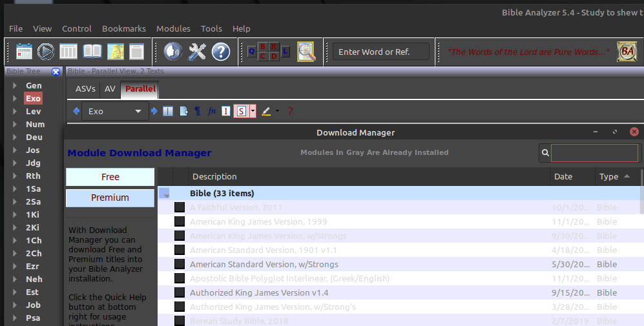
Task: Open the Control menu
Action: point(77,29)
